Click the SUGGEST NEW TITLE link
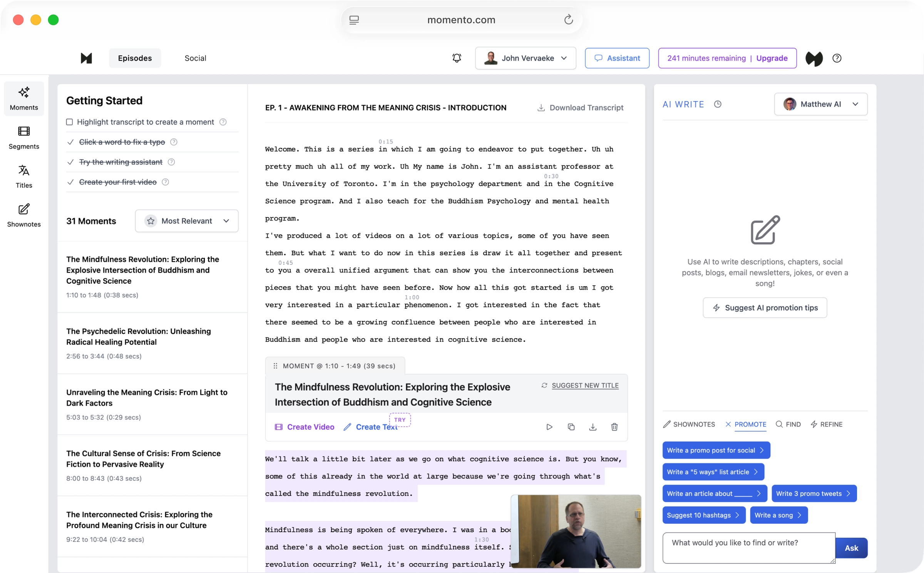The image size is (924, 573). pyautogui.click(x=585, y=385)
